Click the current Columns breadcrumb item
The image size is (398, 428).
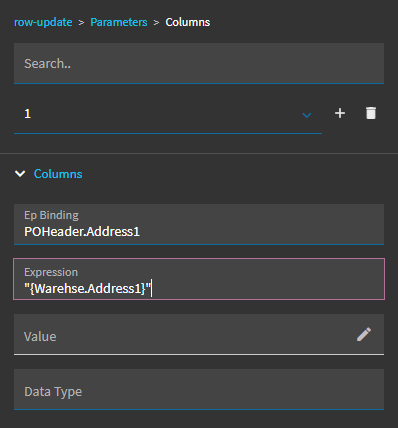click(x=188, y=22)
